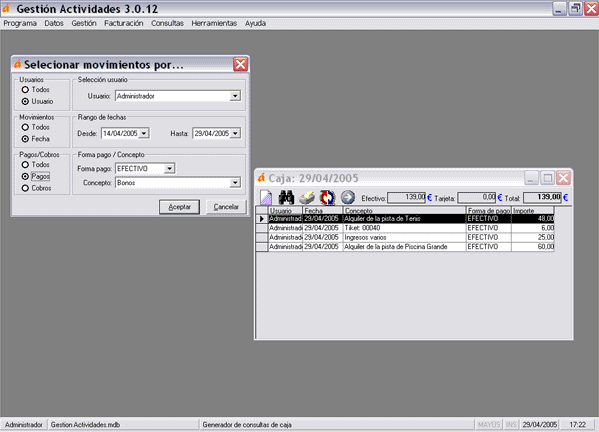
Task: Click the row selector arrow beside Alquiler de Tenis
Action: pyautogui.click(x=262, y=219)
